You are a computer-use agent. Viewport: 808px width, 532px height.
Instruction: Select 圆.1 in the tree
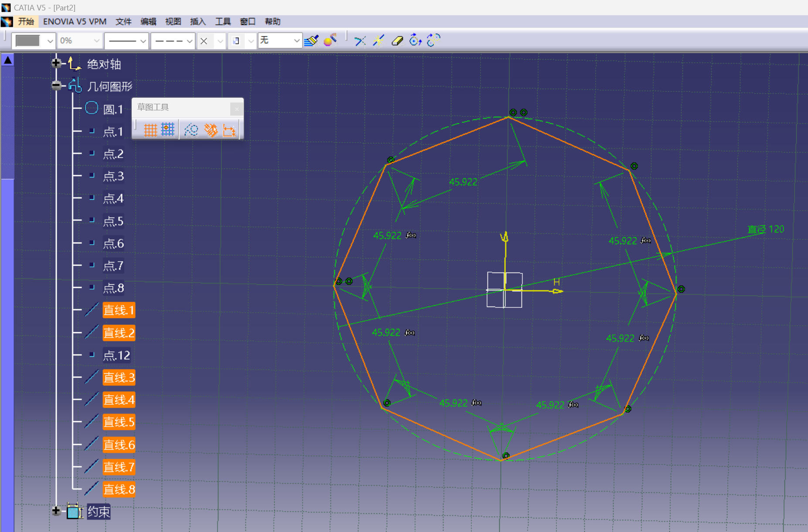pos(113,109)
